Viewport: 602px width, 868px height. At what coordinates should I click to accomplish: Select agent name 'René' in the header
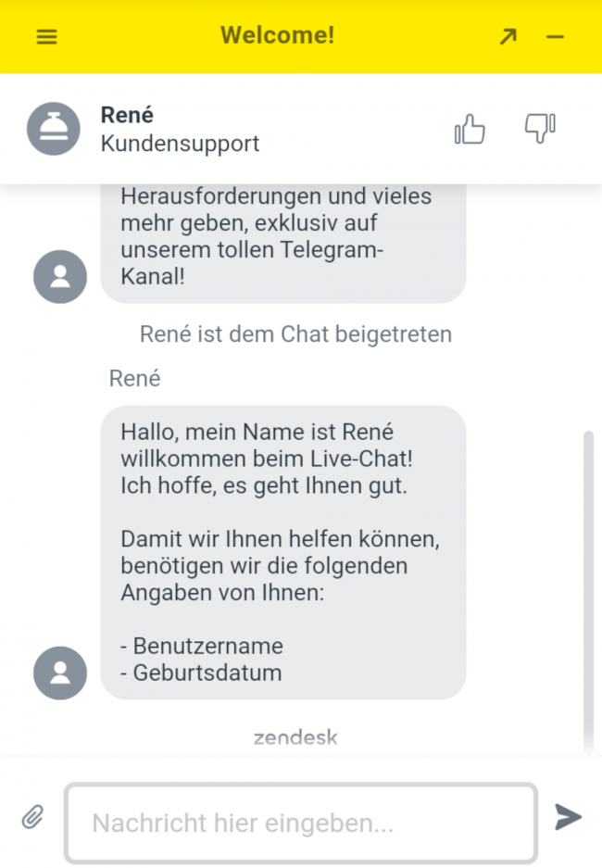click(x=127, y=116)
